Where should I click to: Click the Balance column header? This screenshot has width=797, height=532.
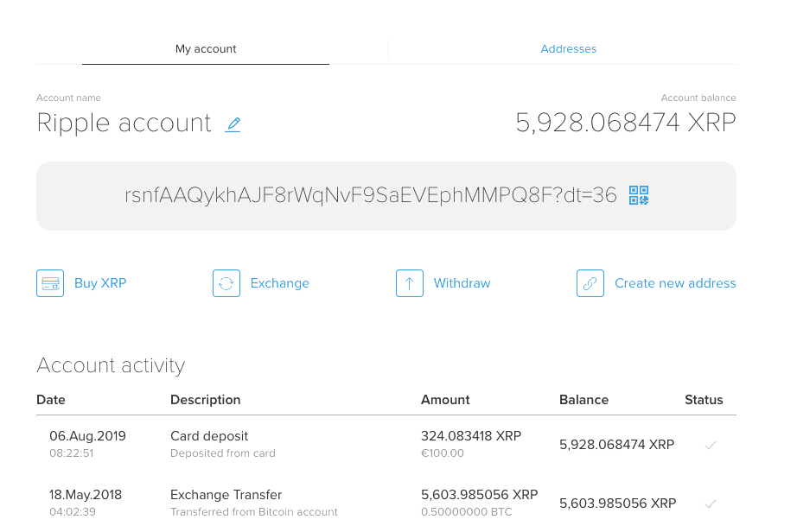(x=584, y=400)
